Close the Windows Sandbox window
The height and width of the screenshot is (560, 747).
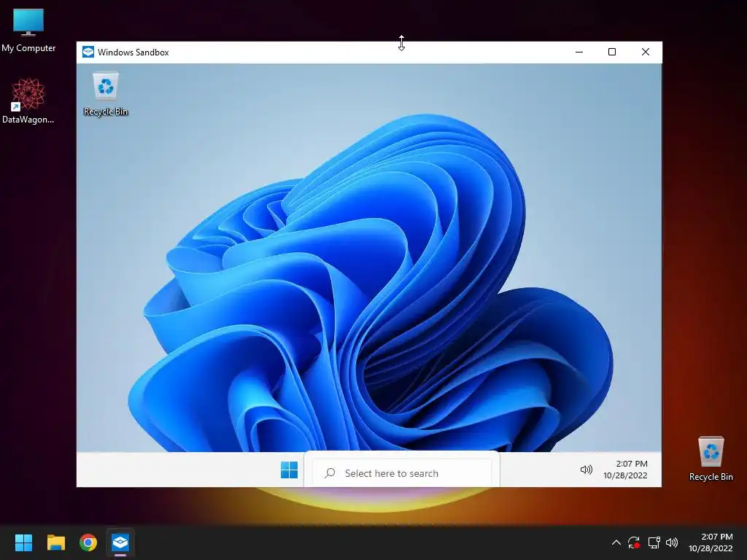coord(646,52)
